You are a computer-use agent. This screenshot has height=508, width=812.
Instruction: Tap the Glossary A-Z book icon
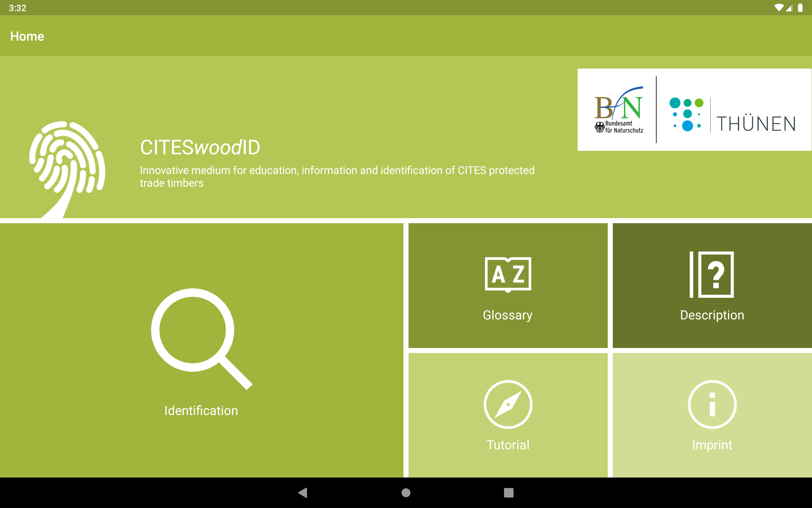click(508, 275)
